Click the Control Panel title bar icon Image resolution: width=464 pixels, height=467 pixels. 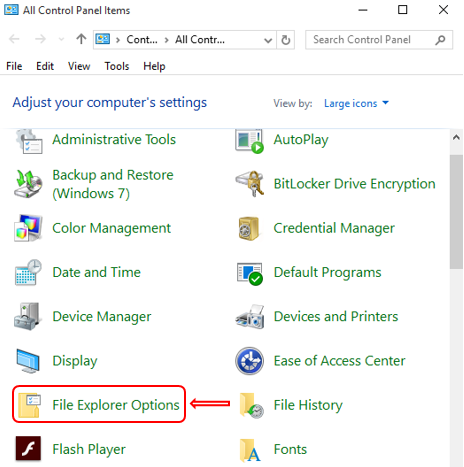tap(11, 10)
